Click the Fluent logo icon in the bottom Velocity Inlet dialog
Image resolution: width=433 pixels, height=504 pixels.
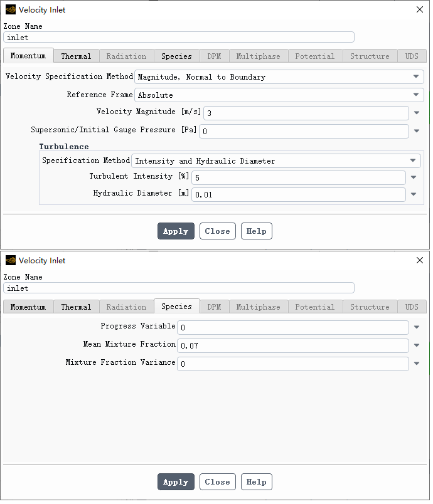[11, 260]
